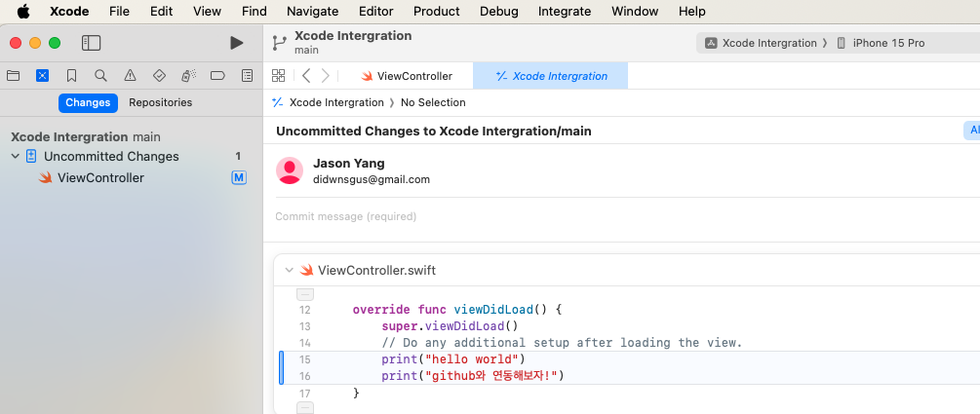Click the author name Jason Yang

click(x=349, y=164)
